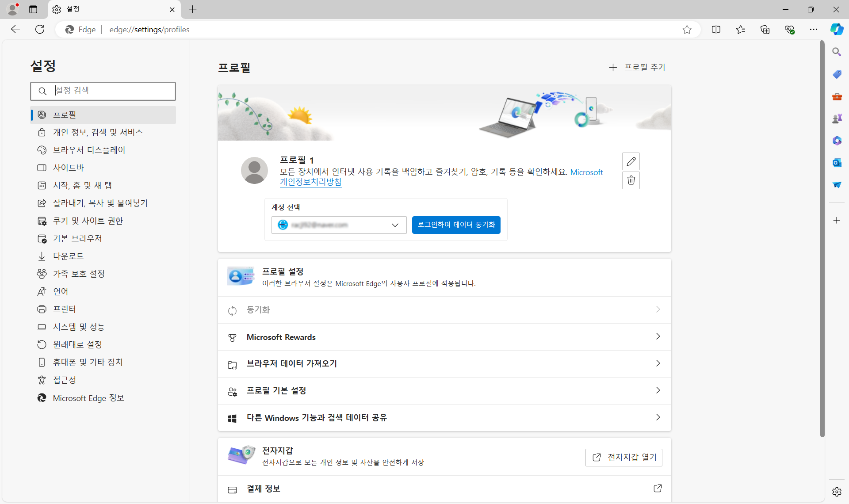This screenshot has width=849, height=504.
Task: Select 쿠키 및 사이트 권한 in settings menu
Action: (x=88, y=221)
